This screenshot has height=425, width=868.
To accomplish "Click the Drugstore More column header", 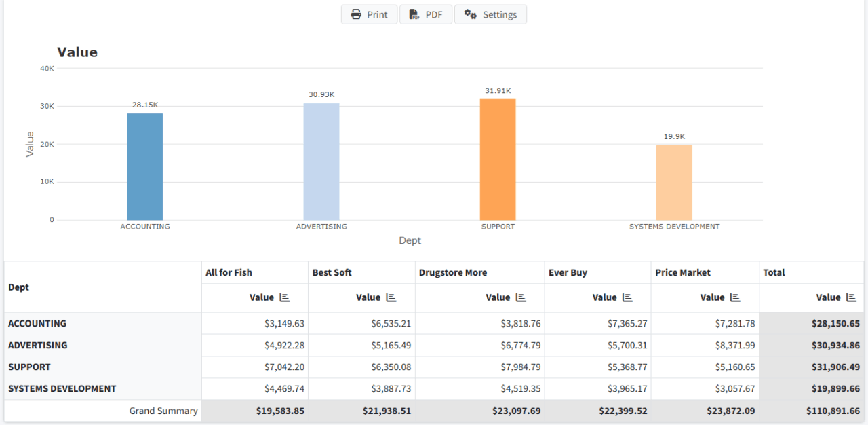I will [x=453, y=272].
